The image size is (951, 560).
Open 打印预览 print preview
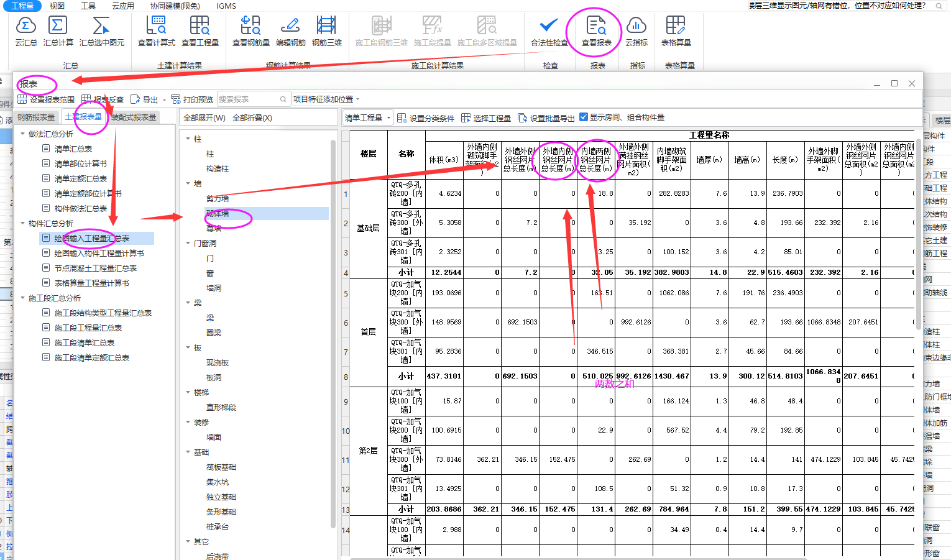point(192,99)
